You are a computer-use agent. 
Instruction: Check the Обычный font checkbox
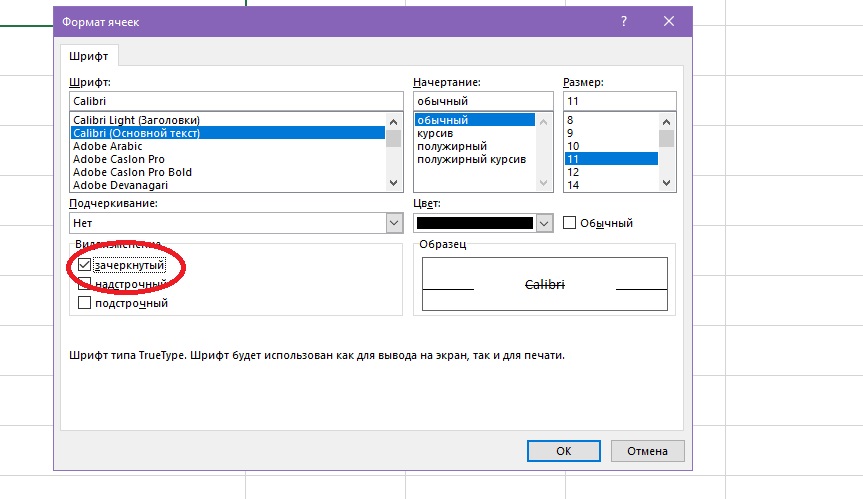click(570, 223)
